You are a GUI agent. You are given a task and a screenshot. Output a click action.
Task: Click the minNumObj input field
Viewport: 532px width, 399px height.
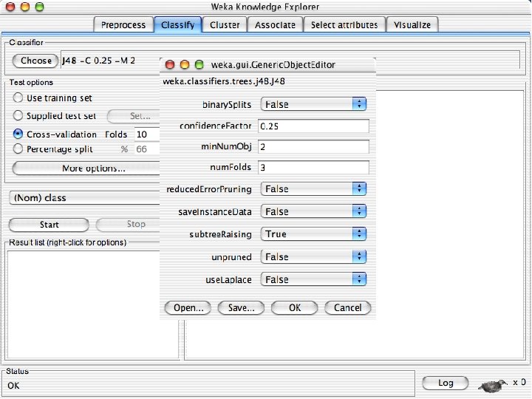pyautogui.click(x=313, y=146)
